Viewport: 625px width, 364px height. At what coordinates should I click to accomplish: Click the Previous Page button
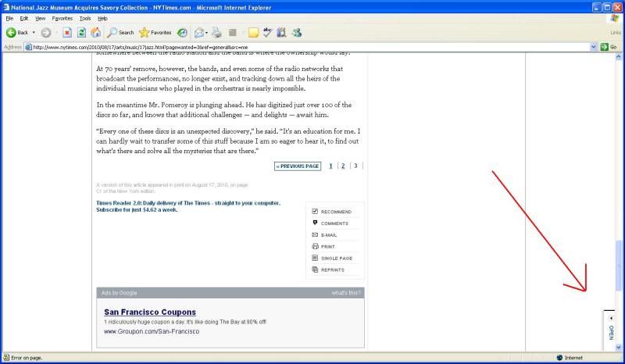click(298, 166)
